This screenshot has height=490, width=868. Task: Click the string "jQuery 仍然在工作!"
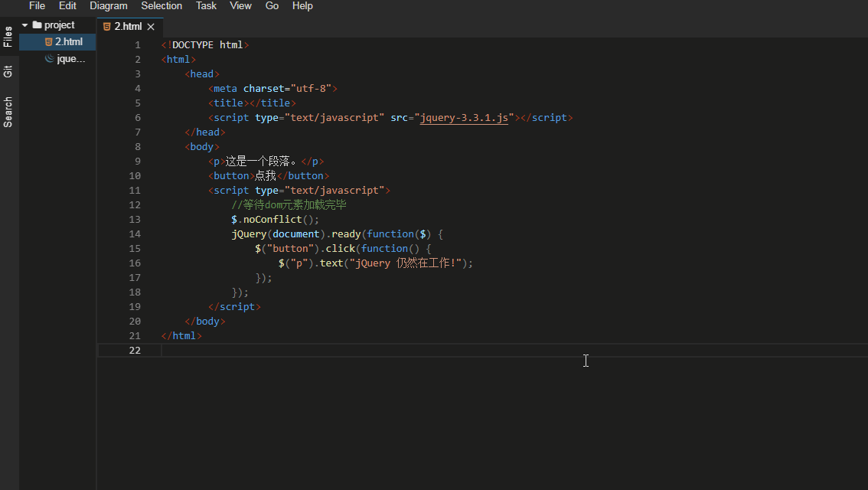(405, 263)
